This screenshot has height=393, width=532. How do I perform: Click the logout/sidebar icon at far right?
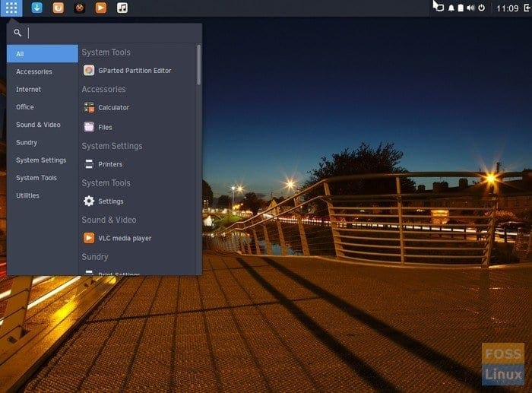coord(527,8)
